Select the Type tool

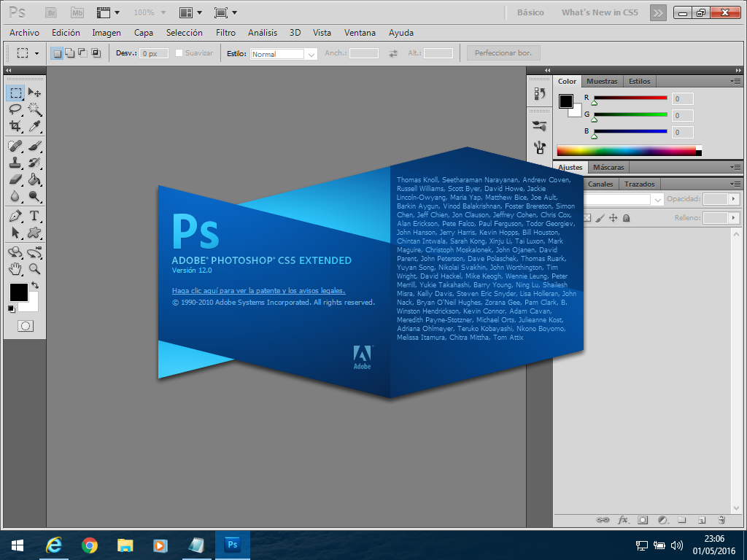click(34, 216)
